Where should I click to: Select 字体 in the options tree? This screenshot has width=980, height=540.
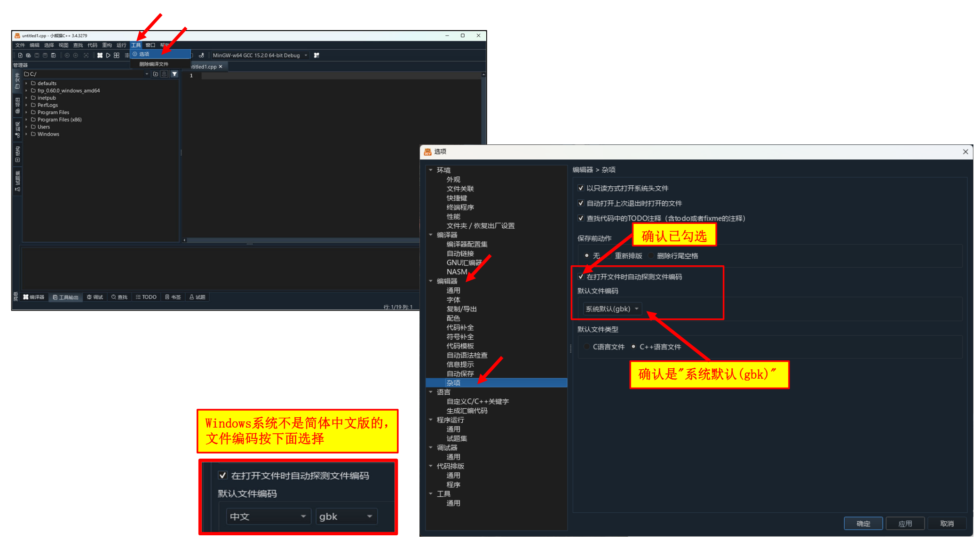(453, 300)
